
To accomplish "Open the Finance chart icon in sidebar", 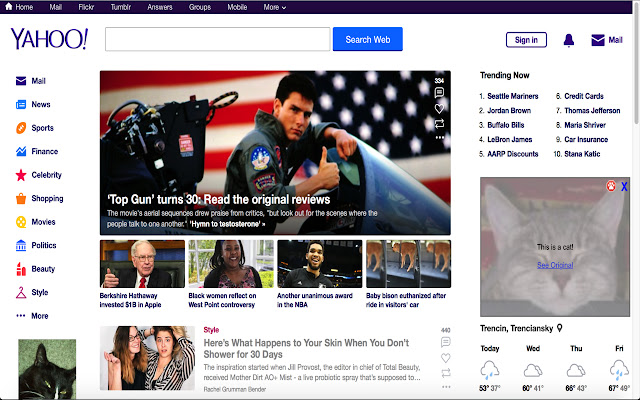I will coord(21,152).
